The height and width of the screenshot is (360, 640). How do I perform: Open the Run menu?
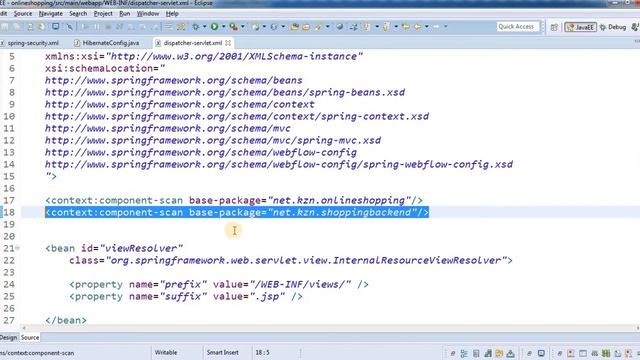[x=124, y=13]
